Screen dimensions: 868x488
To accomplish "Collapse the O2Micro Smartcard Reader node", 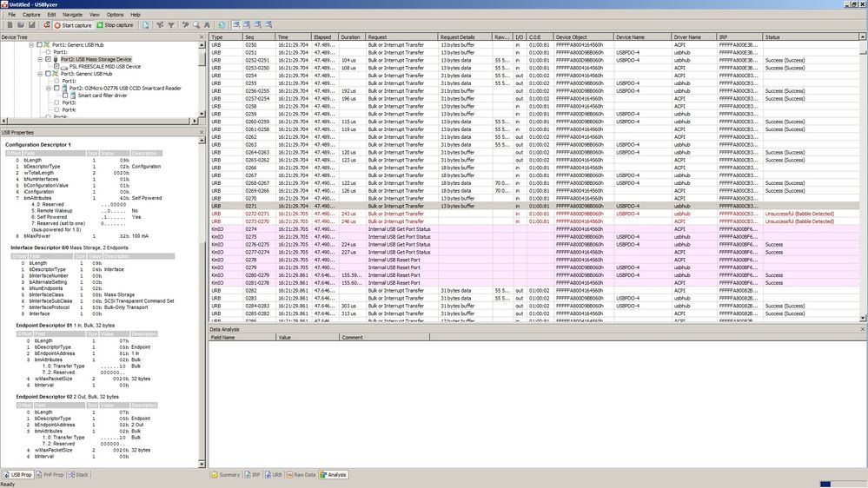I will (49, 88).
